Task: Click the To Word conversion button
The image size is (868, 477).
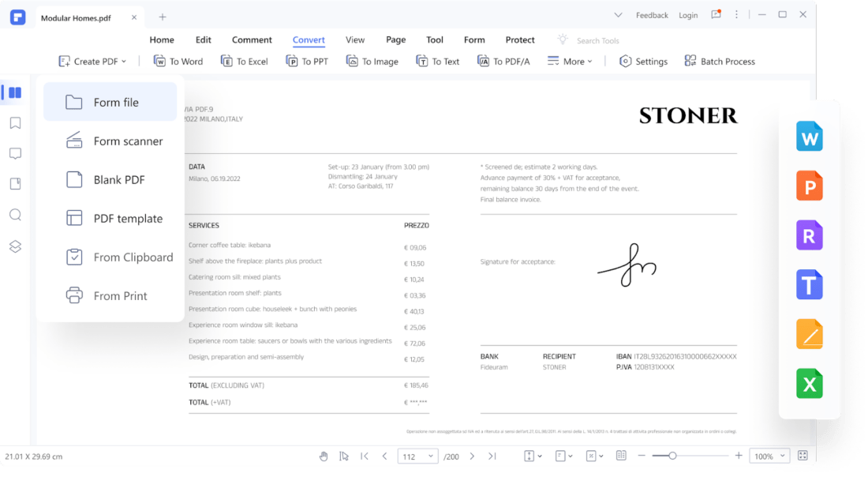Action: pos(178,62)
